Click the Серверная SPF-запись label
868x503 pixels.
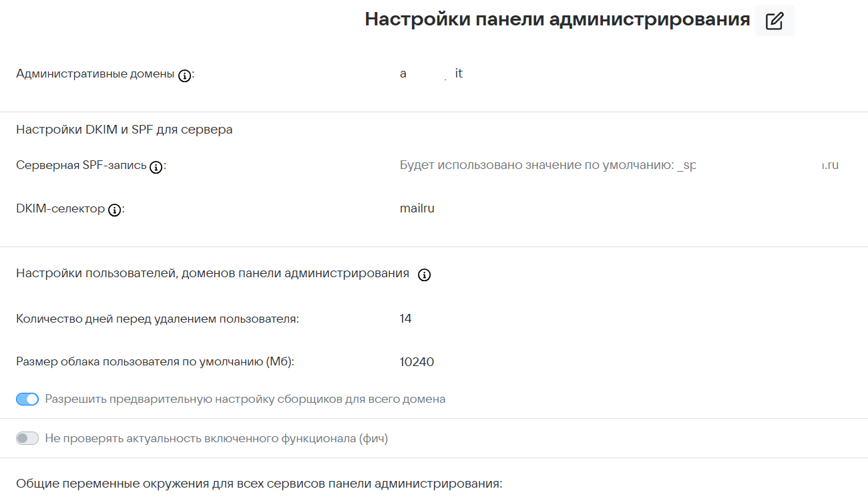81,166
